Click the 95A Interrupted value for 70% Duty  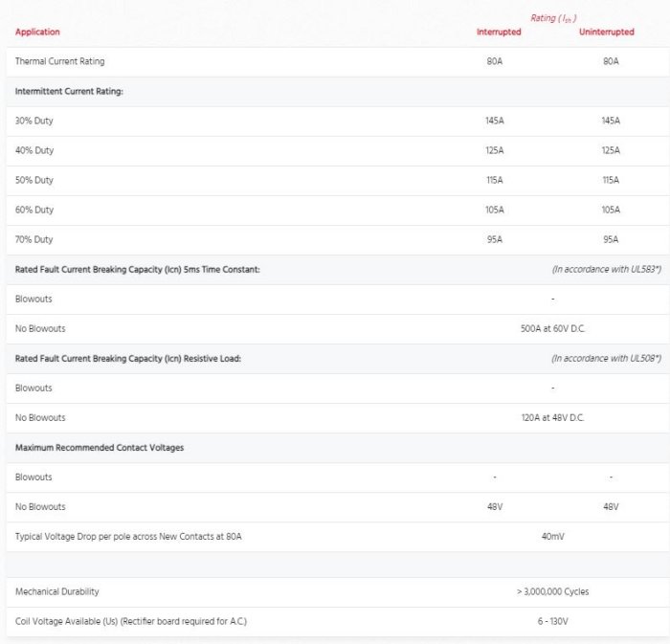pyautogui.click(x=495, y=240)
